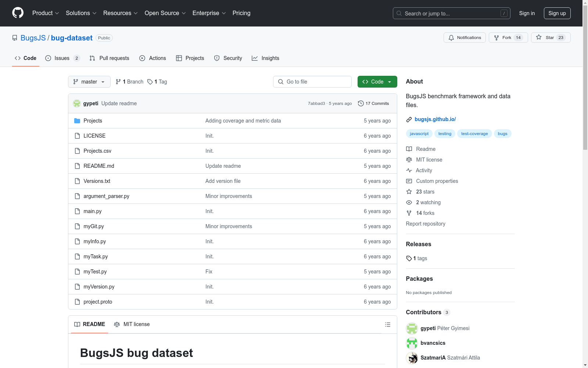The height and width of the screenshot is (368, 588).
Task: Open argument_parser.py file
Action: pyautogui.click(x=107, y=196)
